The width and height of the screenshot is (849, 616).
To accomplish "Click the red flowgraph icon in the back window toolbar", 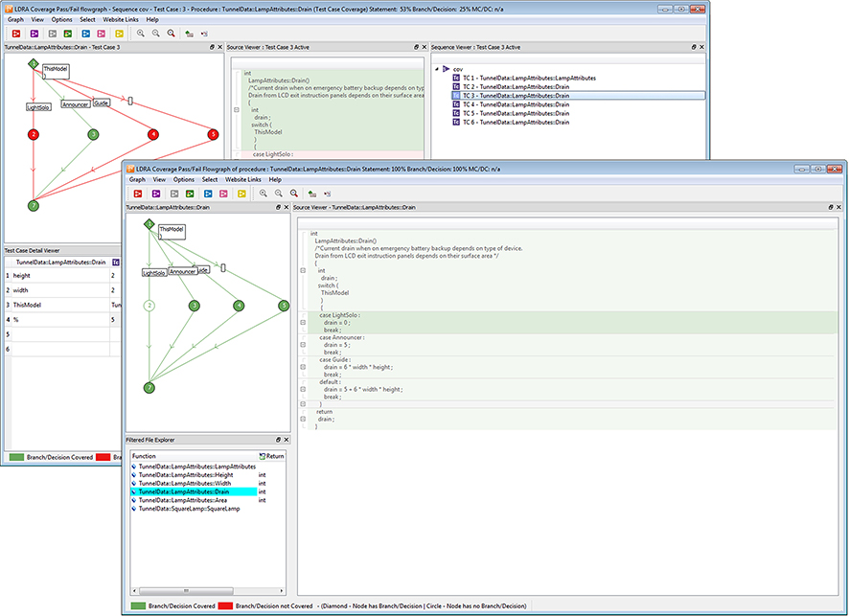I will tap(16, 34).
